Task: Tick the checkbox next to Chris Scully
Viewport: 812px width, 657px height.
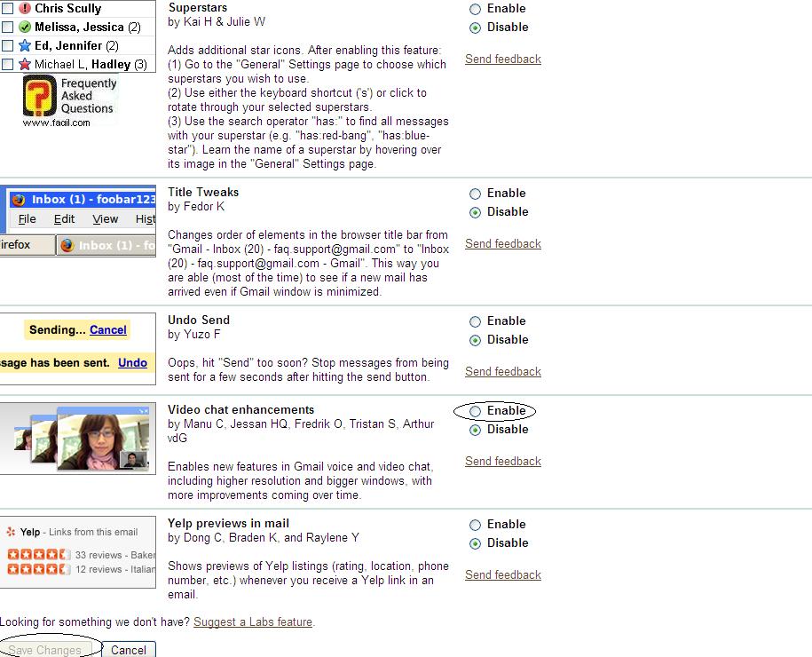Action: (7, 8)
